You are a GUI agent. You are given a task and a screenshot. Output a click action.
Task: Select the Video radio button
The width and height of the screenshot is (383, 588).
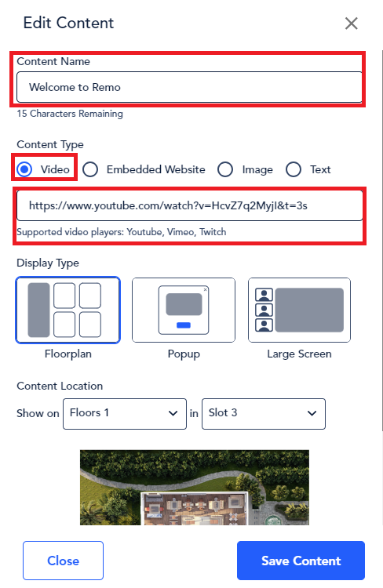pyautogui.click(x=24, y=169)
